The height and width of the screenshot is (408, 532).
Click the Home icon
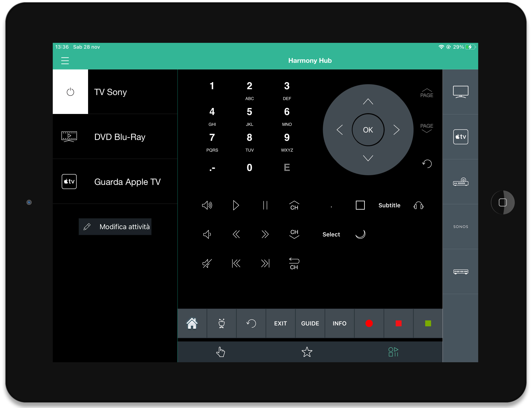click(x=192, y=324)
